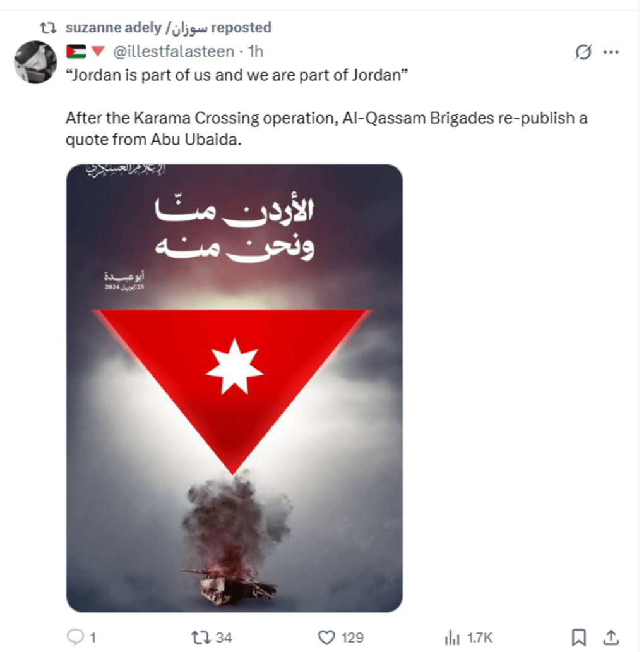Click the 'suzanne adely reposted' link
This screenshot has height=652, width=644.
[169, 27]
